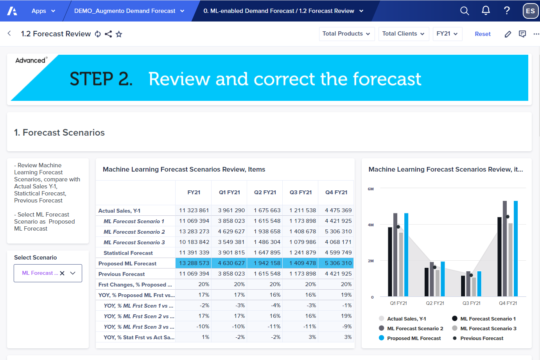Toggle ML Forecast Scenario 3 legend entry
This screenshot has height=360, width=540.
point(484,328)
